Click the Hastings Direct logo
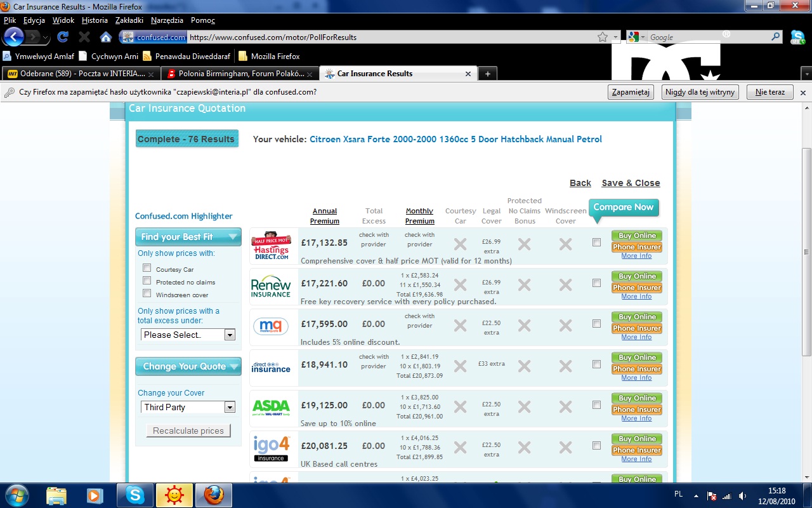This screenshot has width=812, height=508. click(x=272, y=245)
